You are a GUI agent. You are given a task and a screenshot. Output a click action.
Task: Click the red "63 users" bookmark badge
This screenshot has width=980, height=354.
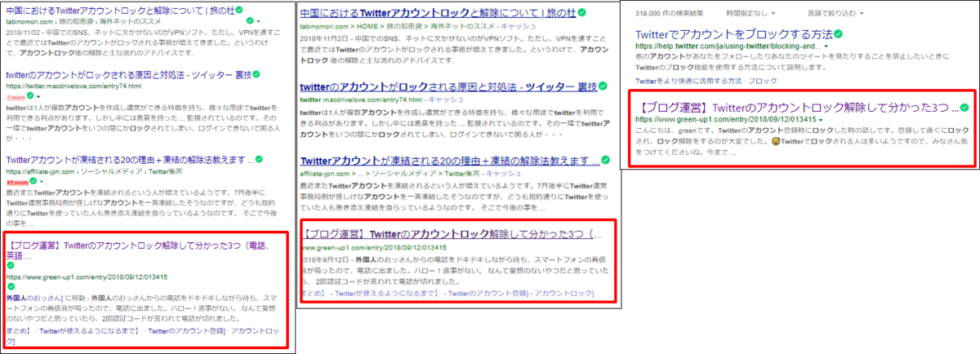click(16, 182)
